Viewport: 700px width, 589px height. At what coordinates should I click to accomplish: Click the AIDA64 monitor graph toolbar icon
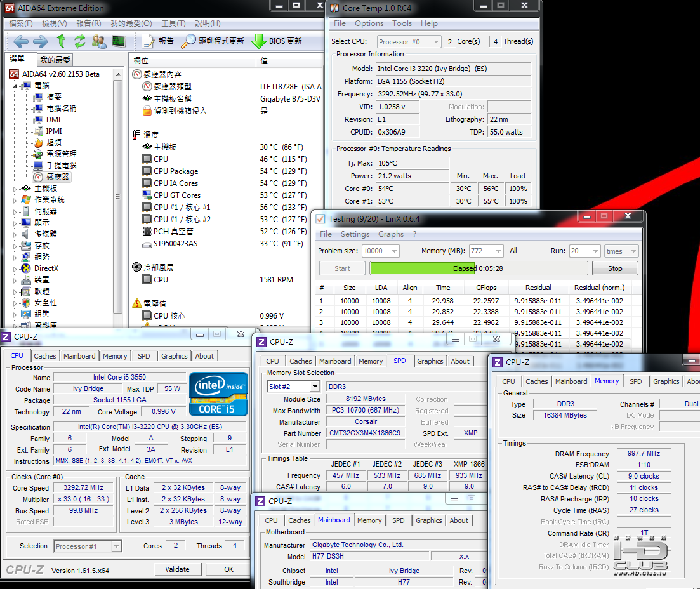coord(118,41)
